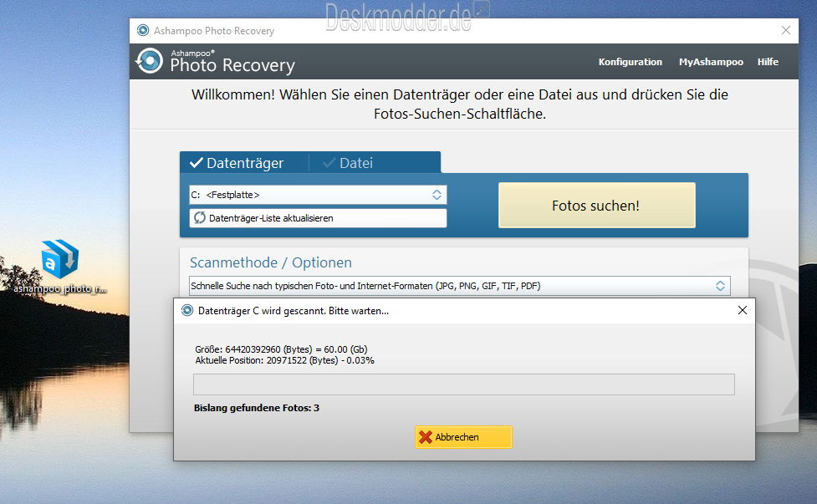This screenshot has height=504, width=817.
Task: Click the Aktuelle Position status text
Action: coord(284,360)
